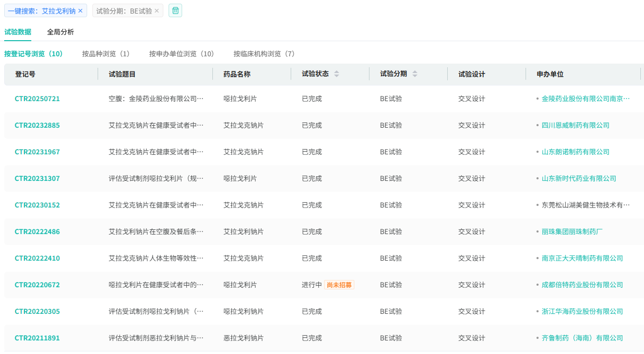Remove the BE试验 filter tag
The image size is (644, 354).
pyautogui.click(x=157, y=11)
